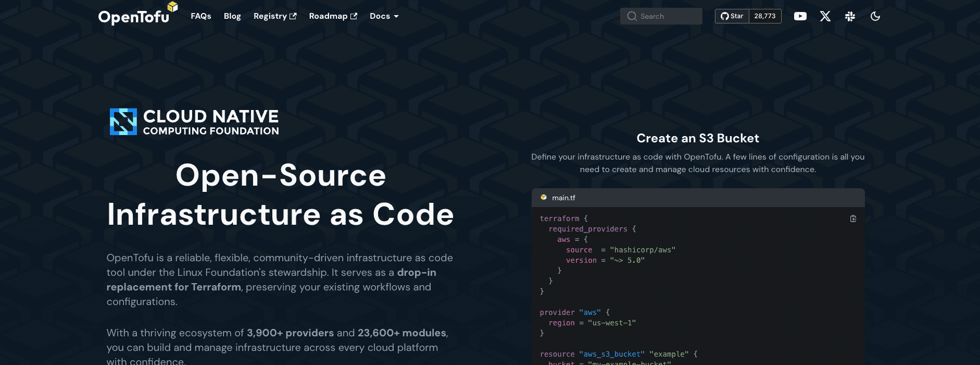
Task: Click the "23,600+ modules" text
Action: pos(402,333)
